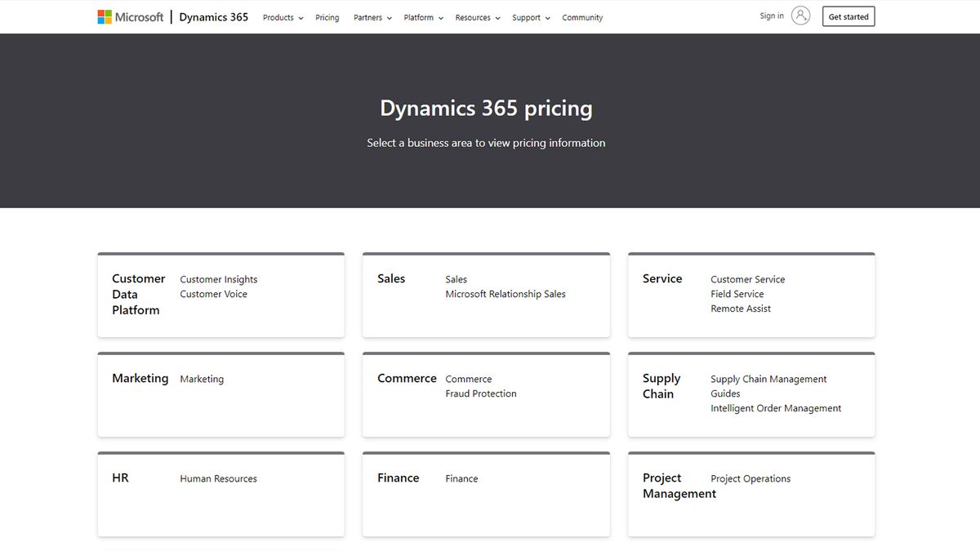
Task: Expand the Products dropdown menu
Action: [283, 18]
